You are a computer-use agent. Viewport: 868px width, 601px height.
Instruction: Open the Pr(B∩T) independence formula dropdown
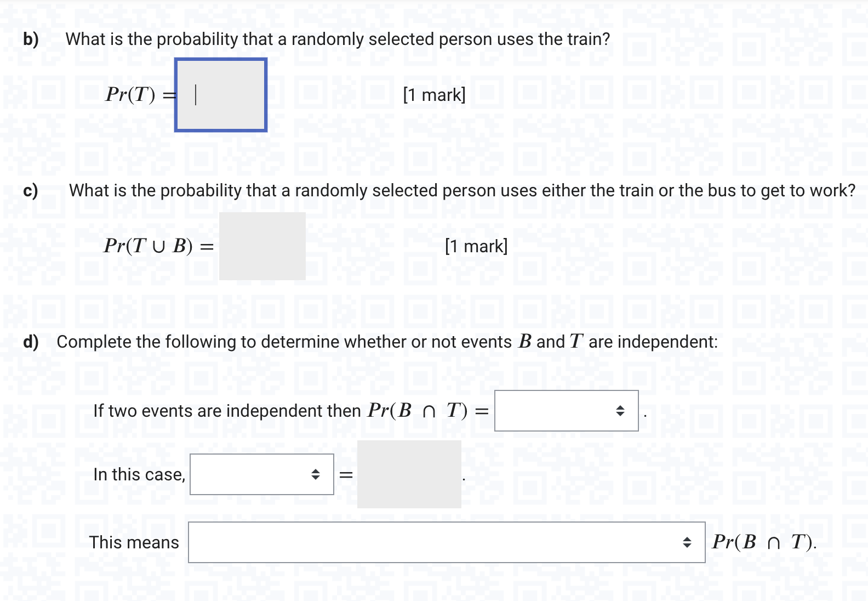(x=564, y=411)
